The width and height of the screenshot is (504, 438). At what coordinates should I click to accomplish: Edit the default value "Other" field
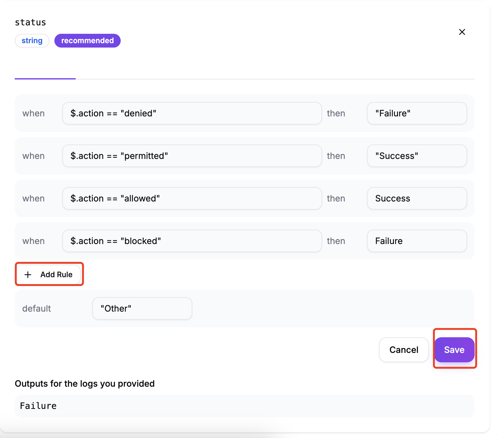click(142, 308)
